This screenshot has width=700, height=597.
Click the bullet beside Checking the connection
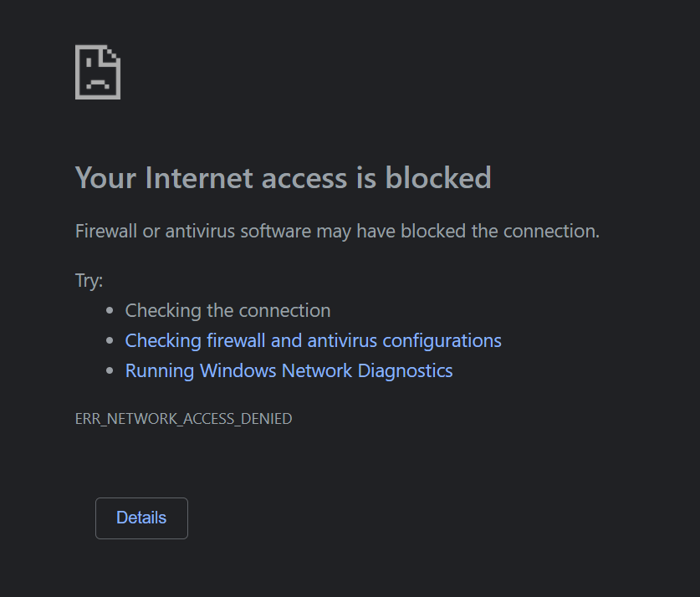110,310
